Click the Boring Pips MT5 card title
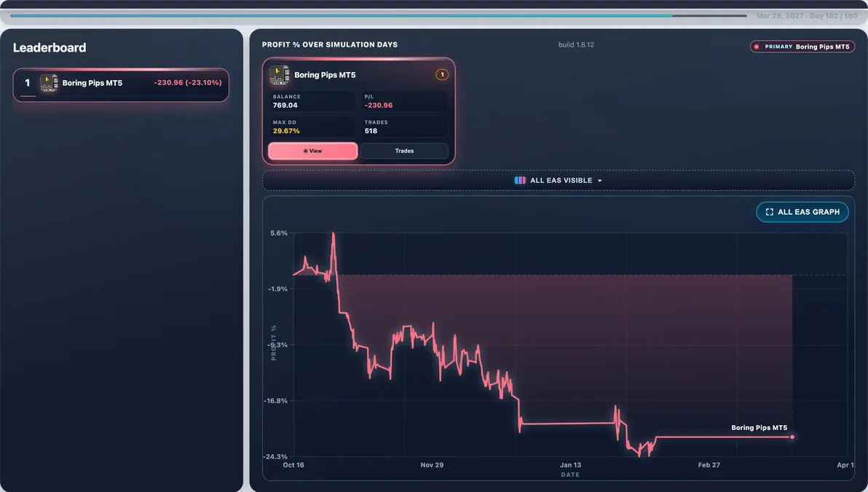The width and height of the screenshot is (868, 492). [x=325, y=75]
